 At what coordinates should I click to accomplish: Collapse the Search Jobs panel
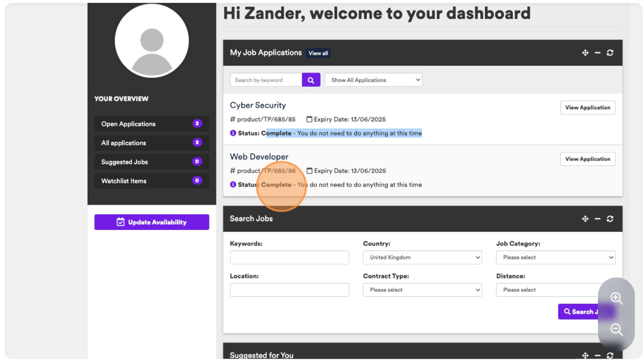point(597,218)
